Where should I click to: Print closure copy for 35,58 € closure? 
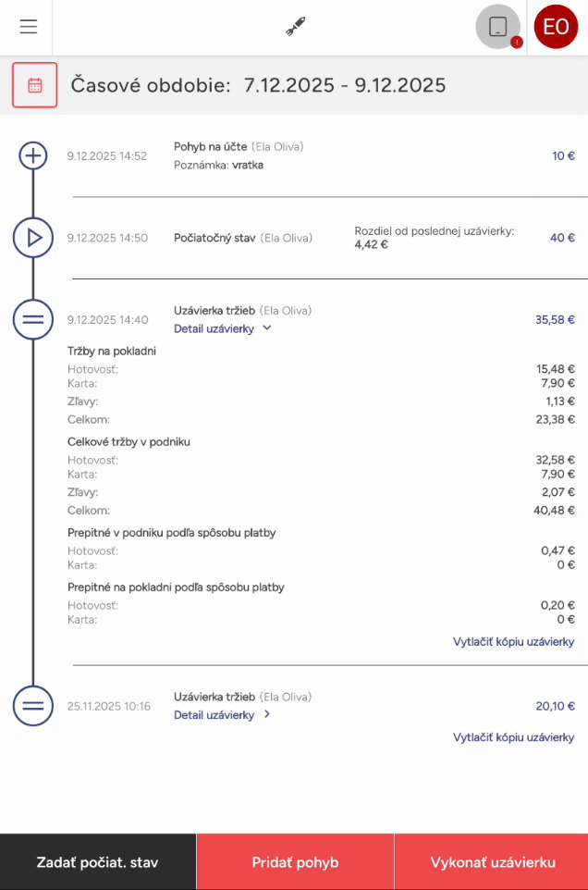[513, 641]
